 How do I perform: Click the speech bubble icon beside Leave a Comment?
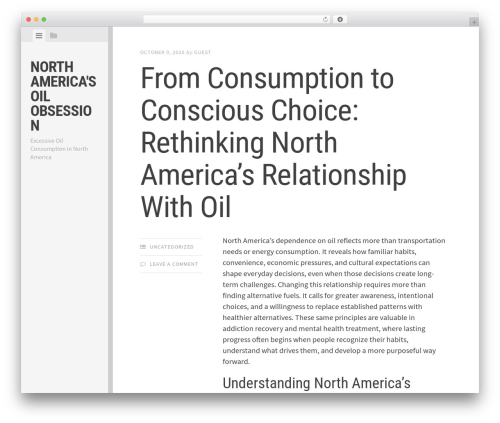point(143,264)
